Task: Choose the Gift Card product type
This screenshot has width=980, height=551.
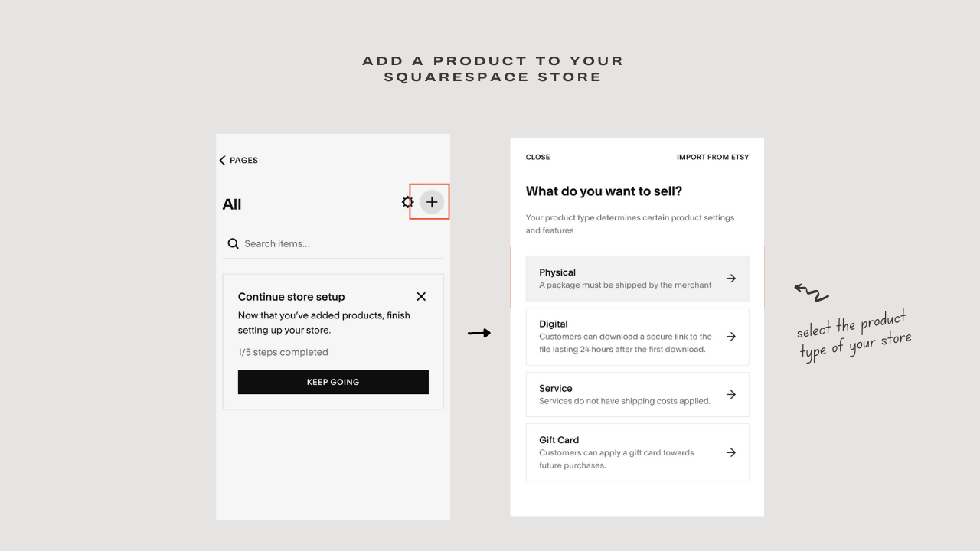Action: click(x=637, y=452)
